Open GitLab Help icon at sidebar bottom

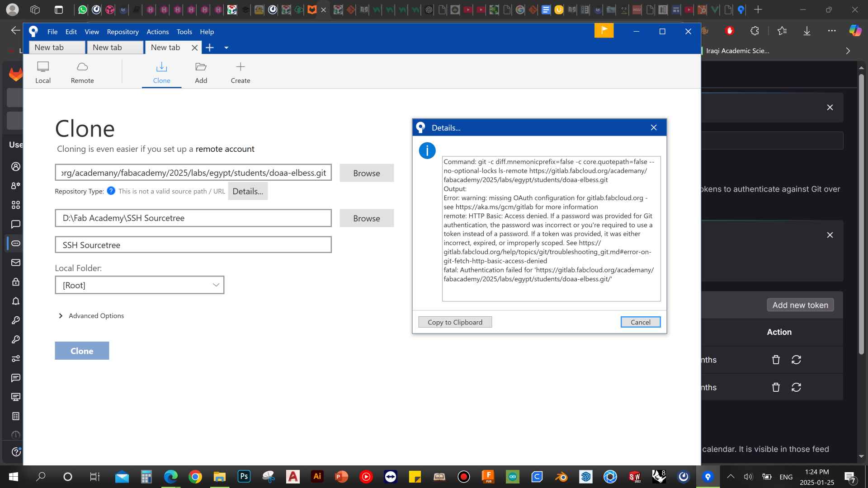[16, 452]
